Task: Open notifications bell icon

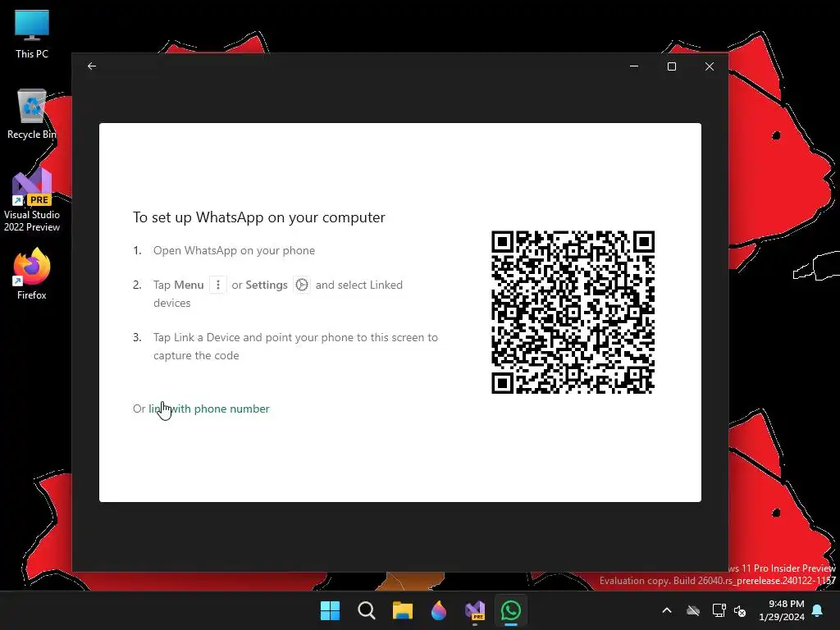Action: tap(818, 610)
